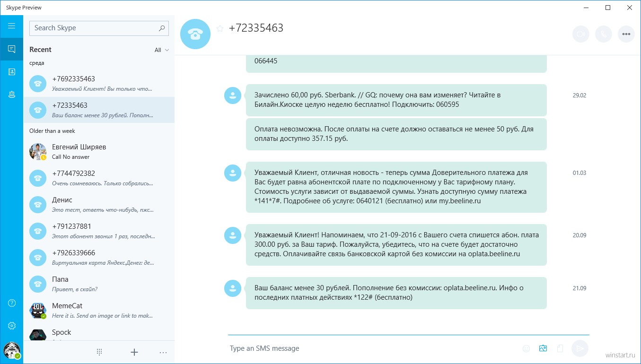Expand the All filter dropdown
Image resolution: width=641 pixels, height=364 pixels.
pos(162,50)
